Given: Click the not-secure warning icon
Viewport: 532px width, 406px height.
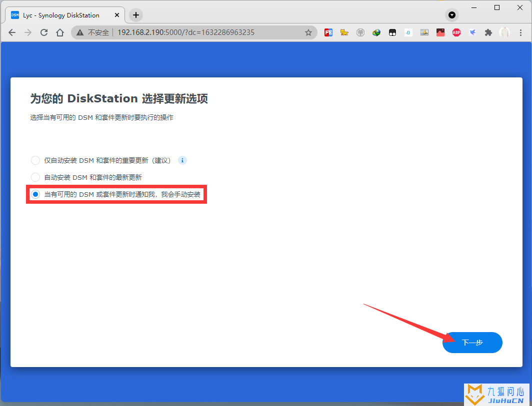Looking at the screenshot, I should coord(79,32).
